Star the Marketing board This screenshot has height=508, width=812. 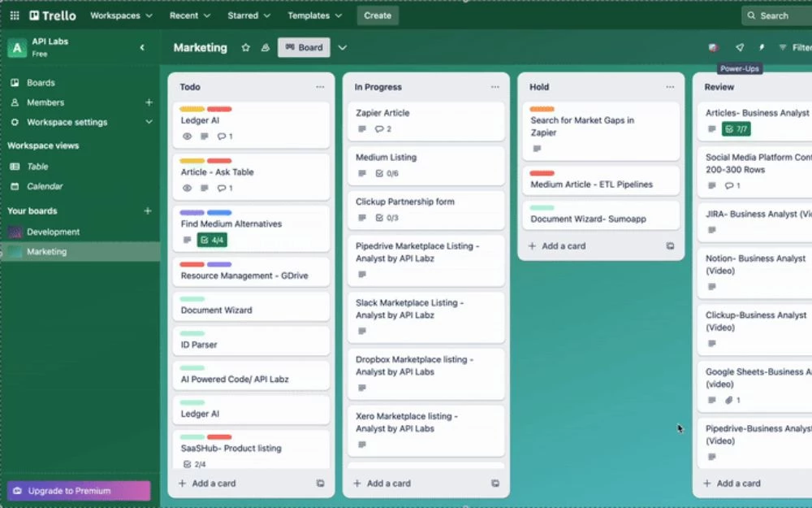click(x=245, y=48)
